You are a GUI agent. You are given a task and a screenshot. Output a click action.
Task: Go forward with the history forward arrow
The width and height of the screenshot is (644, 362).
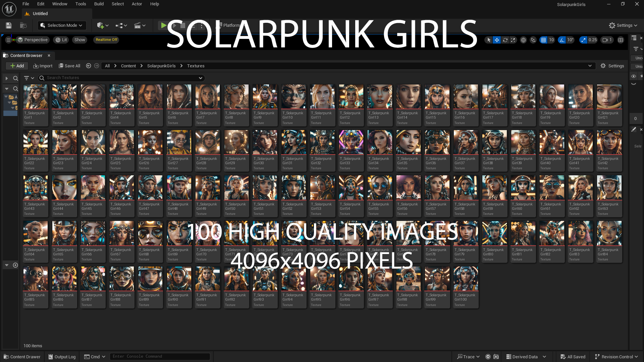click(97, 66)
